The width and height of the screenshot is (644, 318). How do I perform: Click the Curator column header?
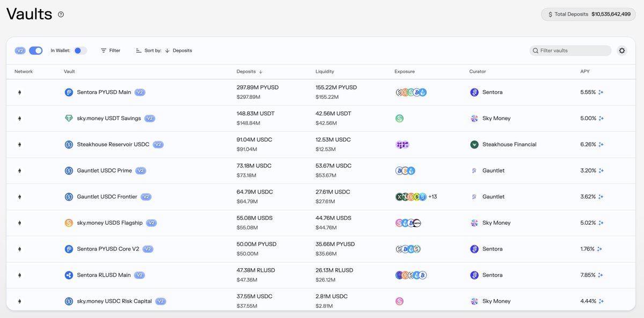tap(478, 71)
